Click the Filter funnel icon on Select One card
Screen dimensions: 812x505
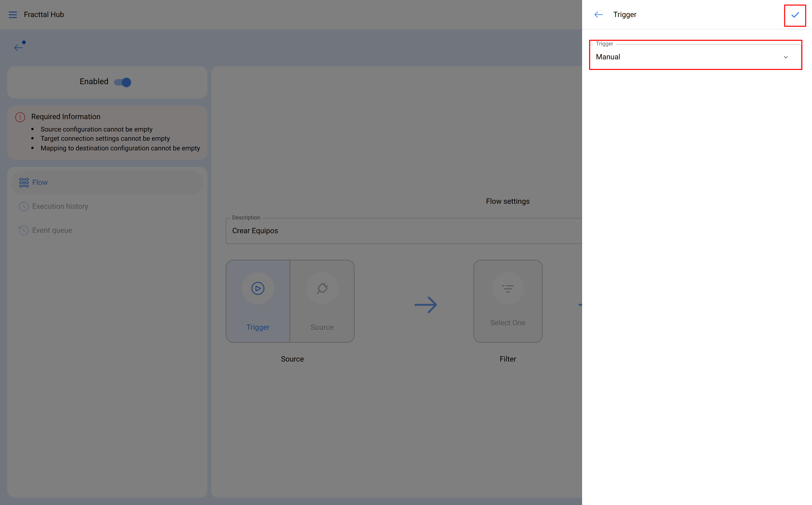508,288
